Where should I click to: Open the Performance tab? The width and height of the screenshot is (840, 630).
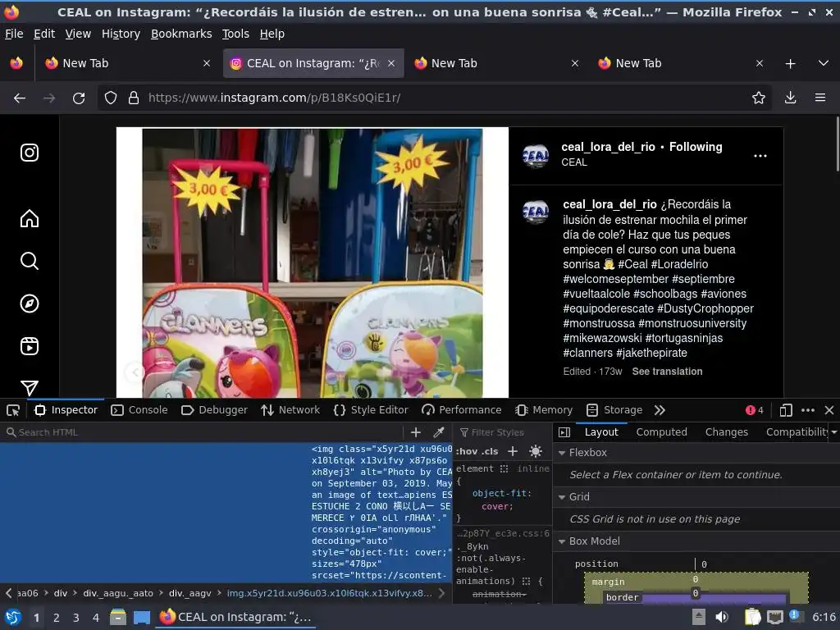tap(462, 410)
